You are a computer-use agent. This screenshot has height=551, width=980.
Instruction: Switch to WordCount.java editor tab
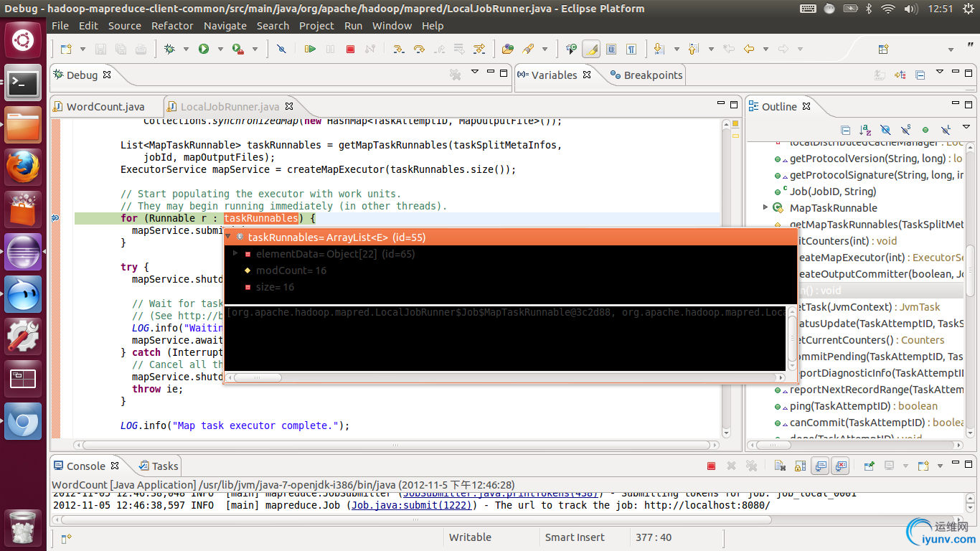pyautogui.click(x=105, y=106)
